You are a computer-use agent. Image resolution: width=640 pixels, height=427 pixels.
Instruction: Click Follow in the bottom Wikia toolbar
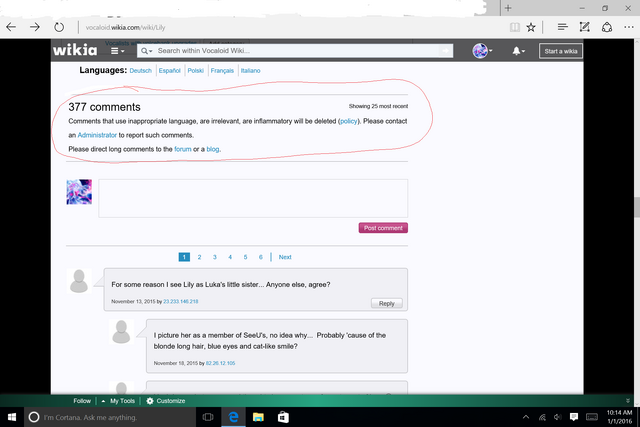(82, 401)
